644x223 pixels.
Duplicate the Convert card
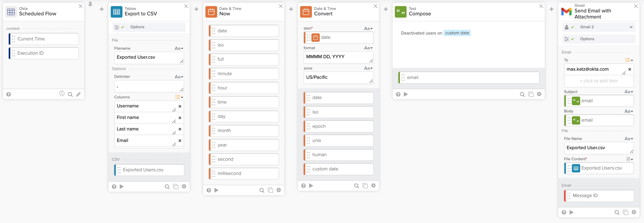[x=365, y=186]
